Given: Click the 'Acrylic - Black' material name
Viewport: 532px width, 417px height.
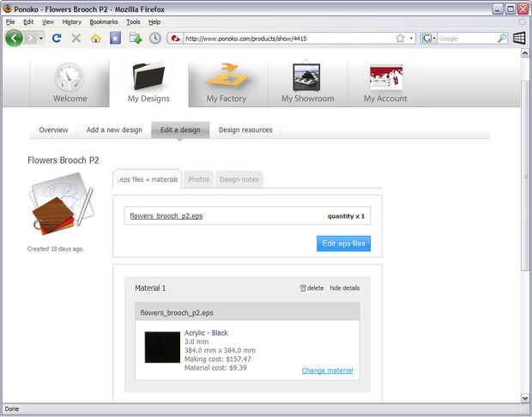Looking at the screenshot, I should click(206, 333).
